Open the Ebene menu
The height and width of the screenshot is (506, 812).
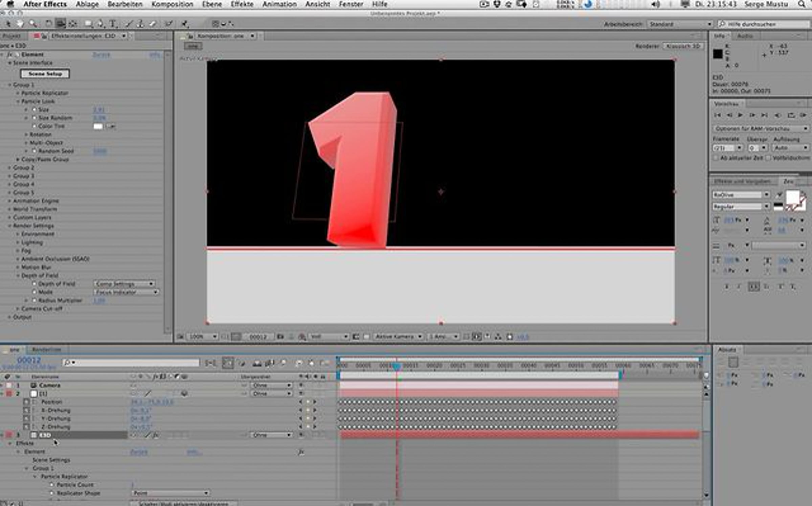[x=212, y=4]
